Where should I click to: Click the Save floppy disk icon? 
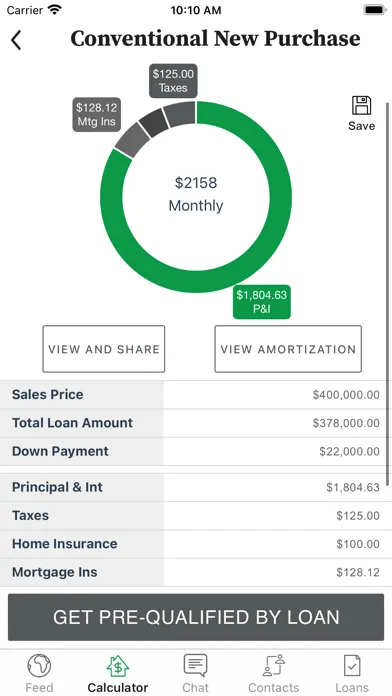[x=361, y=106]
